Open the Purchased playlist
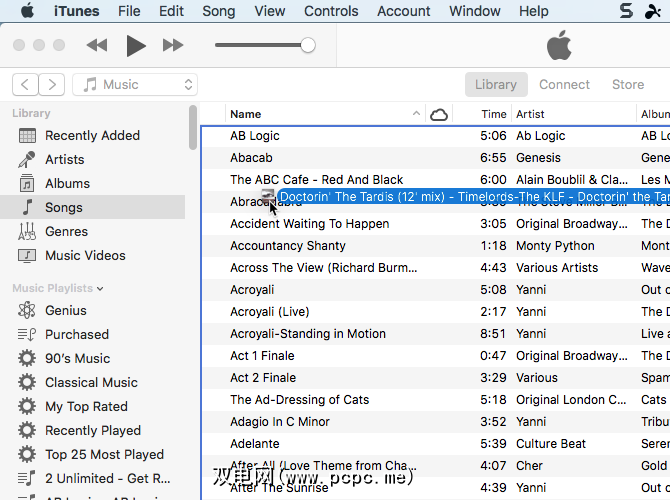Image resolution: width=670 pixels, height=500 pixels. coord(76,335)
